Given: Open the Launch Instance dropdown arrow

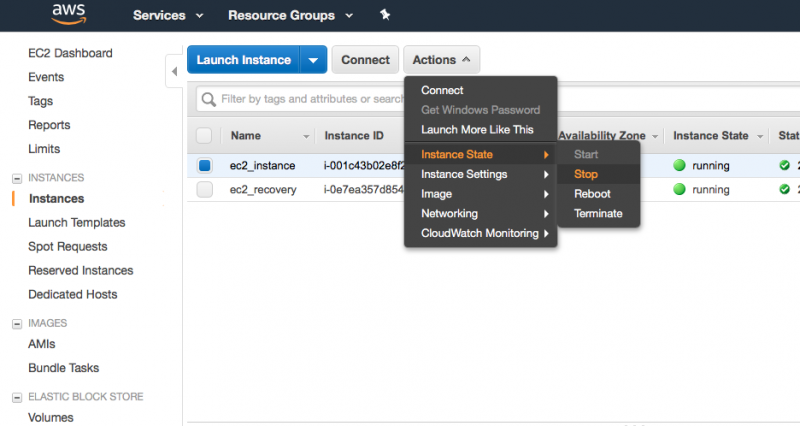Looking at the screenshot, I should (x=314, y=60).
